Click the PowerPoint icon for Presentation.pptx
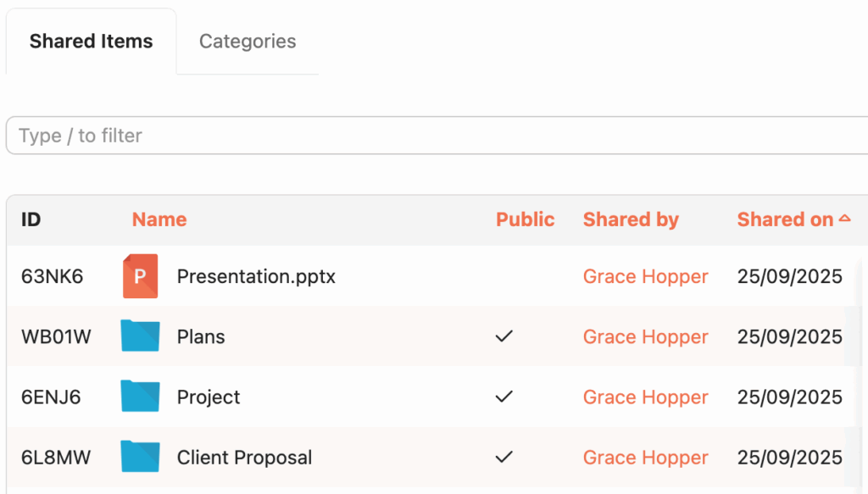Image resolution: width=868 pixels, height=494 pixels. (140, 276)
